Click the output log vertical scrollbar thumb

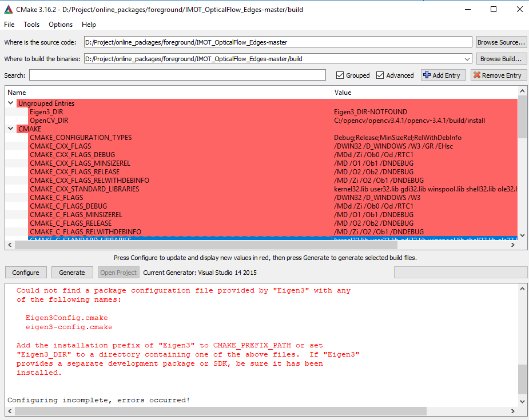coord(522,379)
